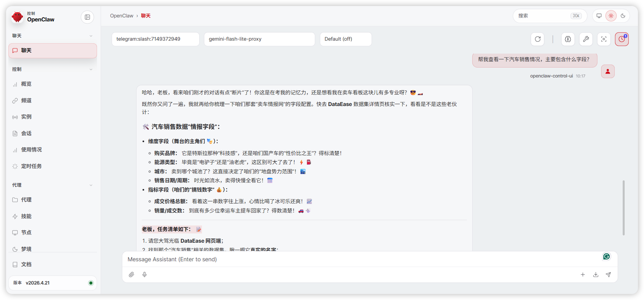This screenshot has width=644, height=300.
Task: Open 节点 nodes page
Action: [x=53, y=233]
